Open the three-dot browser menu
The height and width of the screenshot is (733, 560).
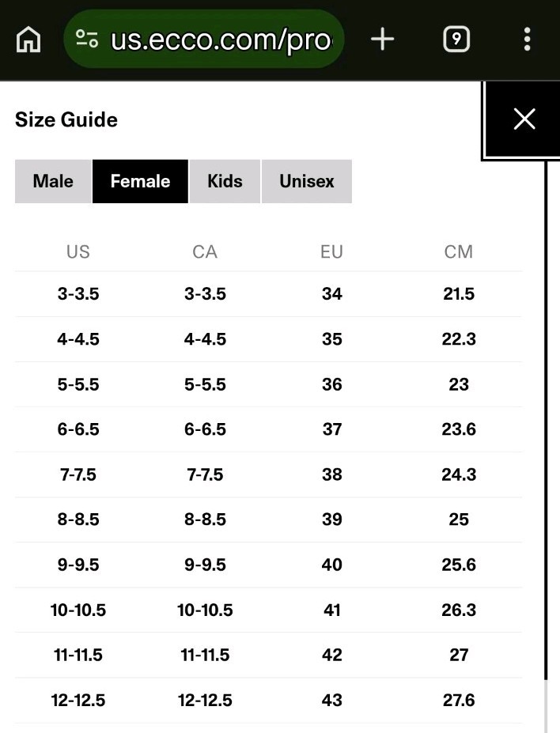(528, 39)
